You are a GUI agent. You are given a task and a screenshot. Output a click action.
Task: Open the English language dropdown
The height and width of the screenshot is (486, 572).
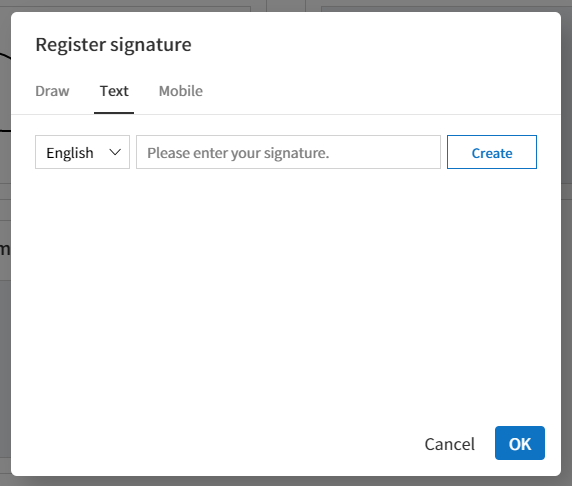click(x=82, y=152)
